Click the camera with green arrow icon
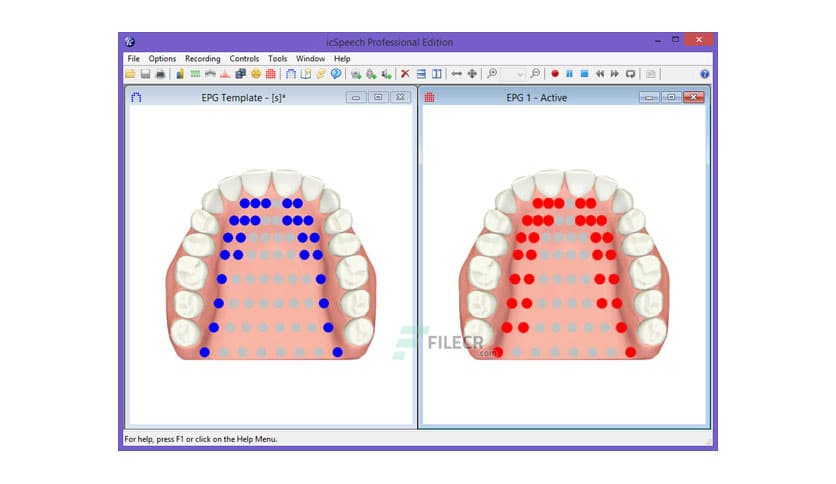Image resolution: width=836 pixels, height=484 pixels. 356,74
